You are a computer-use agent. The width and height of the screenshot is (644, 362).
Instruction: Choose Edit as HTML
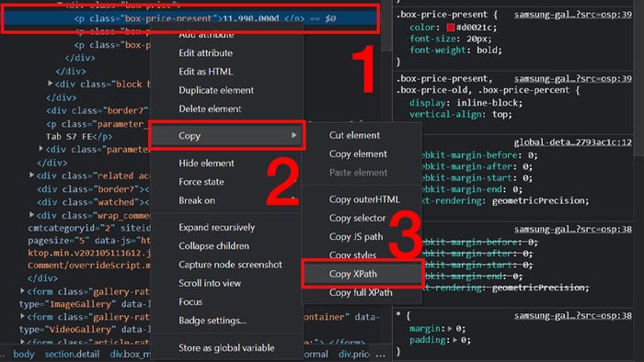206,72
